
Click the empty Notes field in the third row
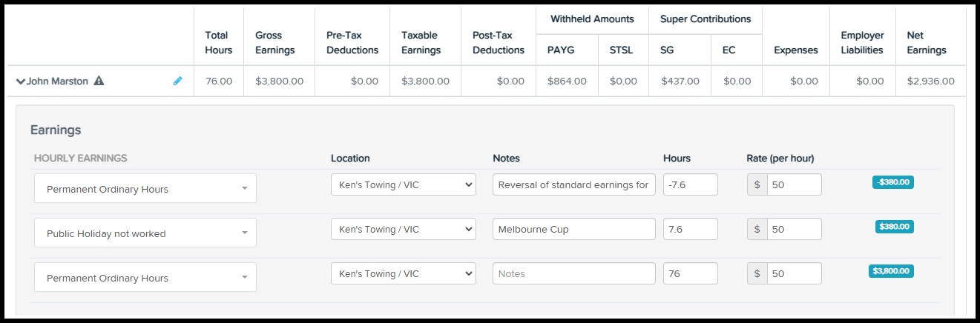tap(573, 273)
